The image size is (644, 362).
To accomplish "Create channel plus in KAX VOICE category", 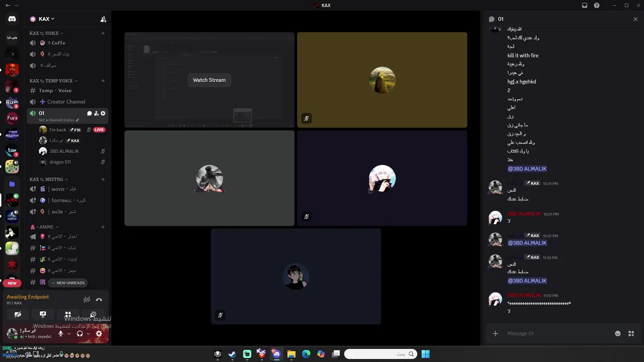I will 103,33.
